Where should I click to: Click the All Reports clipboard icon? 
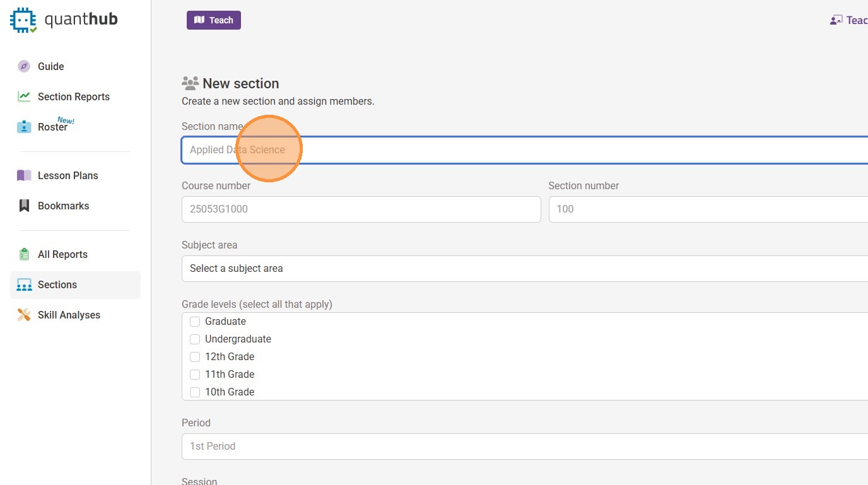(24, 254)
